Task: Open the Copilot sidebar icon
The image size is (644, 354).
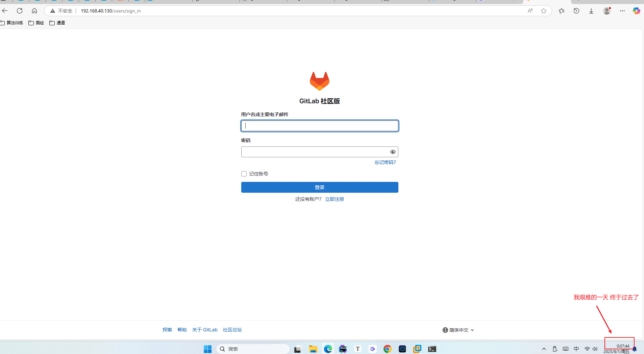Action: pos(637,11)
